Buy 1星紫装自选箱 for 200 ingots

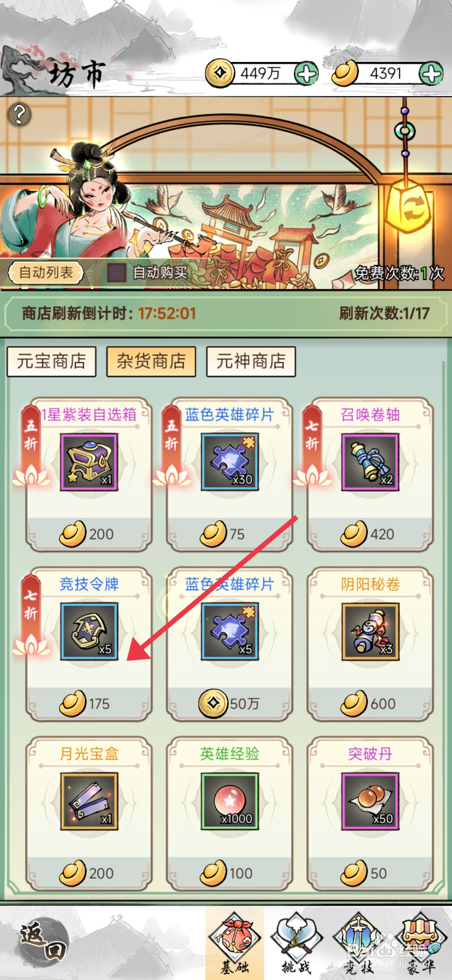point(89,474)
